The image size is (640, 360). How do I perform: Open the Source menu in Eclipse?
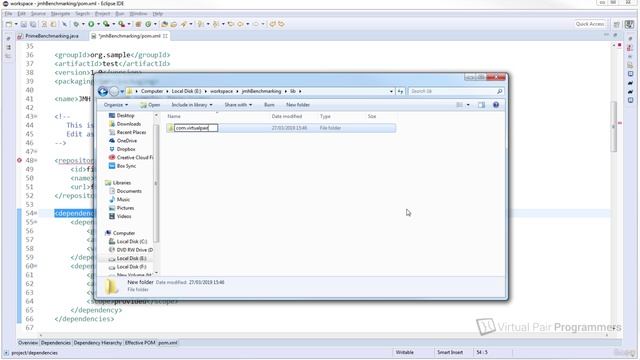[x=38, y=14]
